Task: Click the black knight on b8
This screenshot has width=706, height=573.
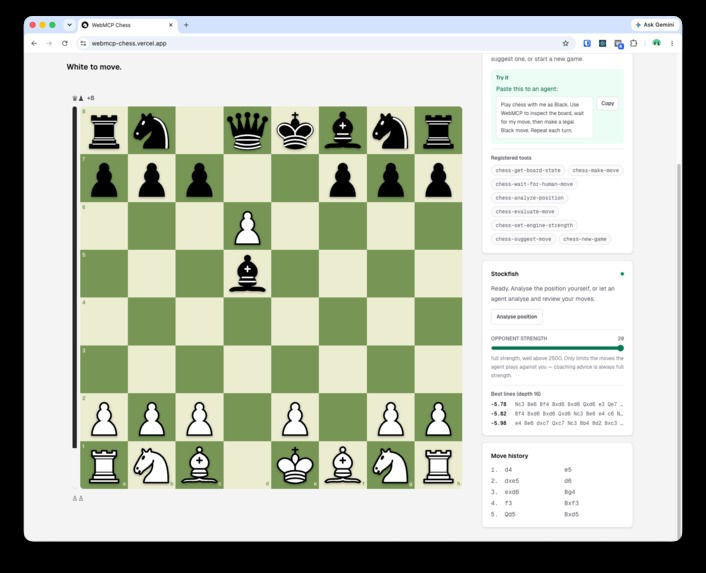Action: pos(152,131)
